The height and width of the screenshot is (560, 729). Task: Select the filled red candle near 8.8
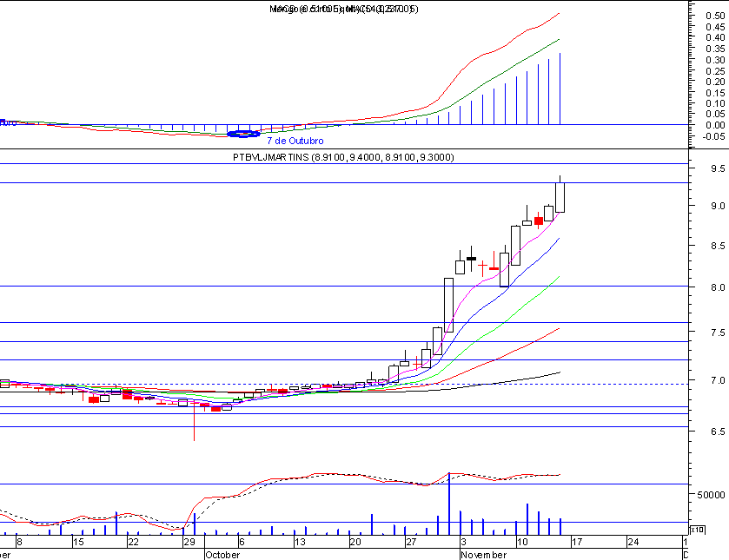click(539, 221)
